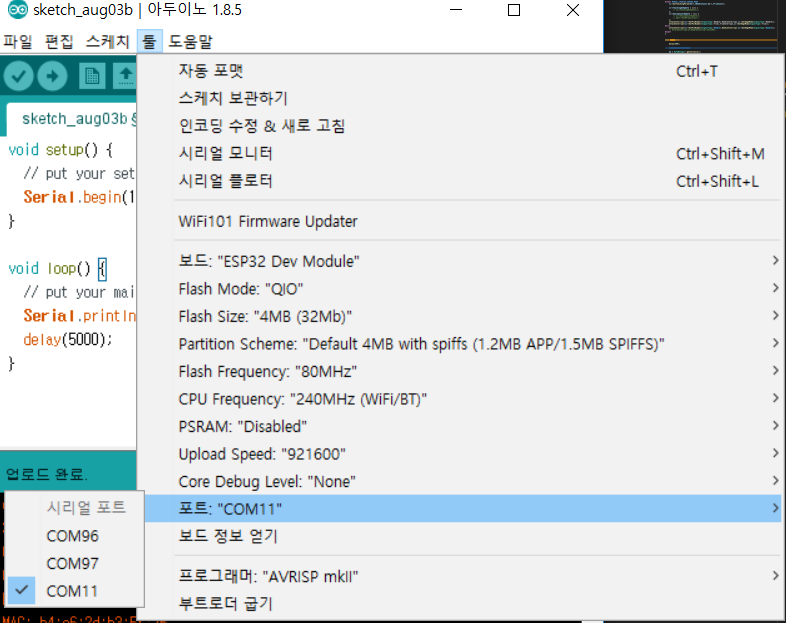The width and height of the screenshot is (786, 623).
Task: Click the "void loop()" code line
Action: [58, 269]
